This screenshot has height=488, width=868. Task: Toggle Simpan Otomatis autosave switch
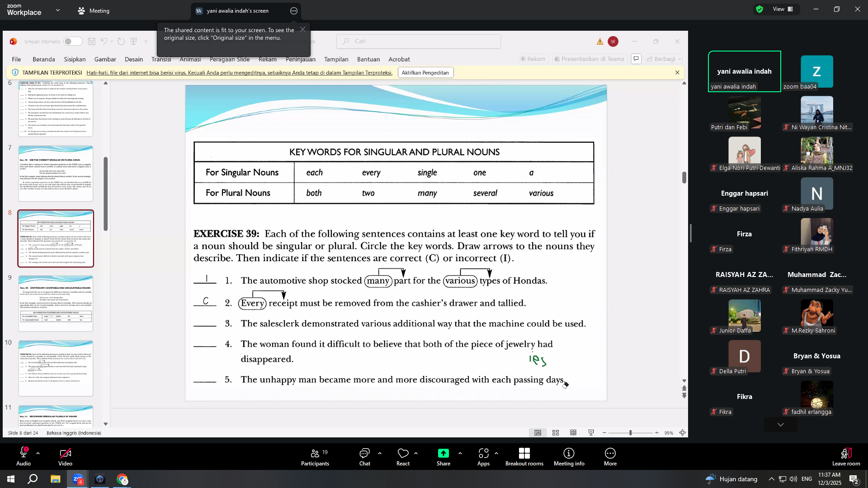(x=73, y=41)
